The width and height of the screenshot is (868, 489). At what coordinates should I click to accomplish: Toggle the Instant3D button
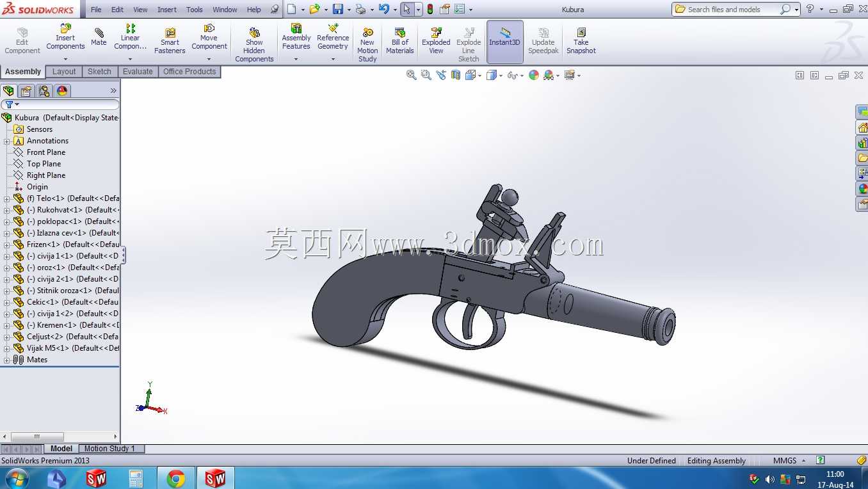(505, 42)
